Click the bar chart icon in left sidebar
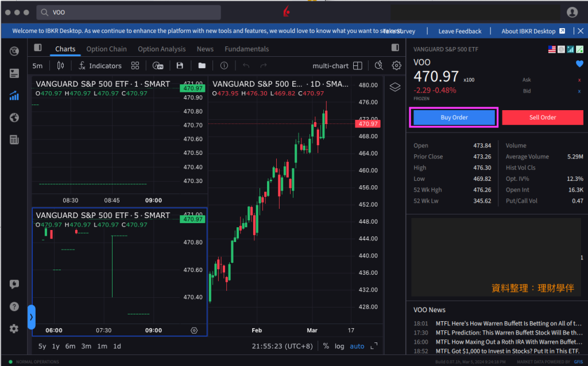 [x=14, y=96]
